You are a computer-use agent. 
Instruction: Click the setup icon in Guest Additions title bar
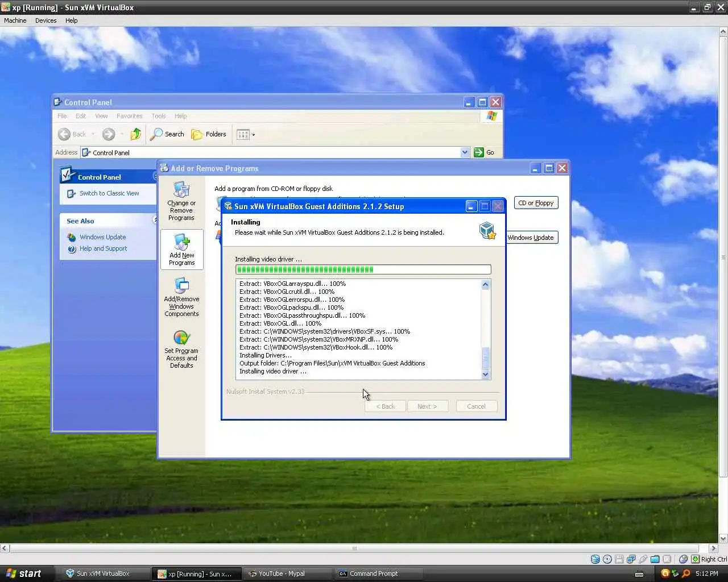click(x=228, y=206)
